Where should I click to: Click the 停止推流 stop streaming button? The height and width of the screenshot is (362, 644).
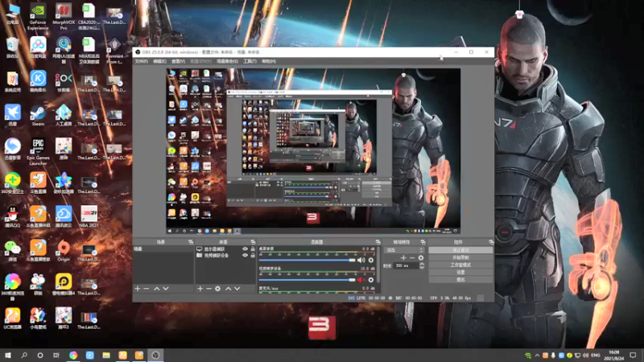point(460,250)
